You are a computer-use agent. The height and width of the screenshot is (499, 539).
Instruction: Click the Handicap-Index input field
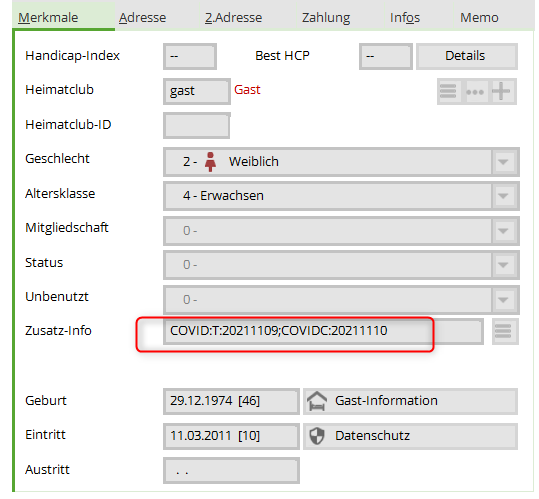[x=190, y=56]
